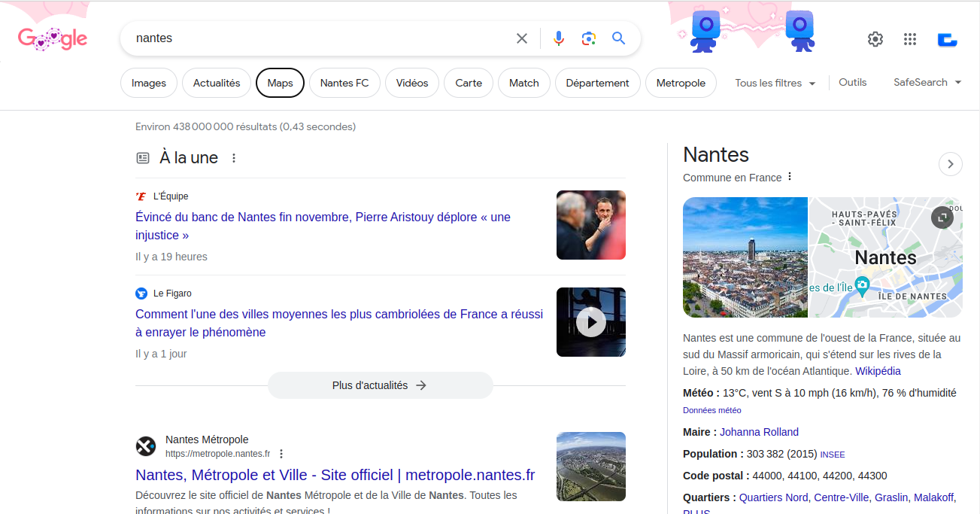
Task: Click the knowledge panel next arrow
Action: point(951,164)
